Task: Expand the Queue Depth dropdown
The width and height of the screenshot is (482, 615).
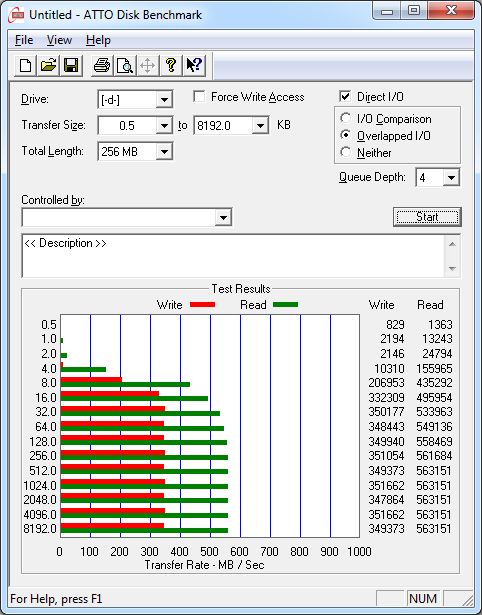Action: point(451,178)
